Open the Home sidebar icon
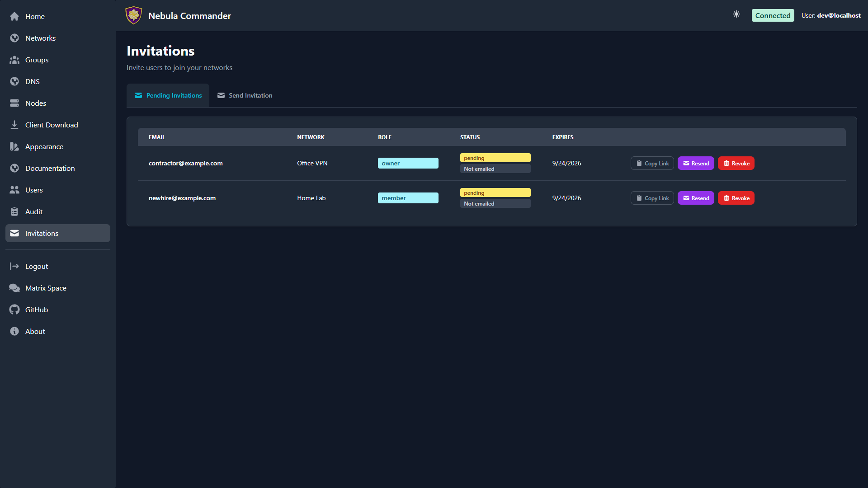Viewport: 868px width, 488px height. coord(14,16)
